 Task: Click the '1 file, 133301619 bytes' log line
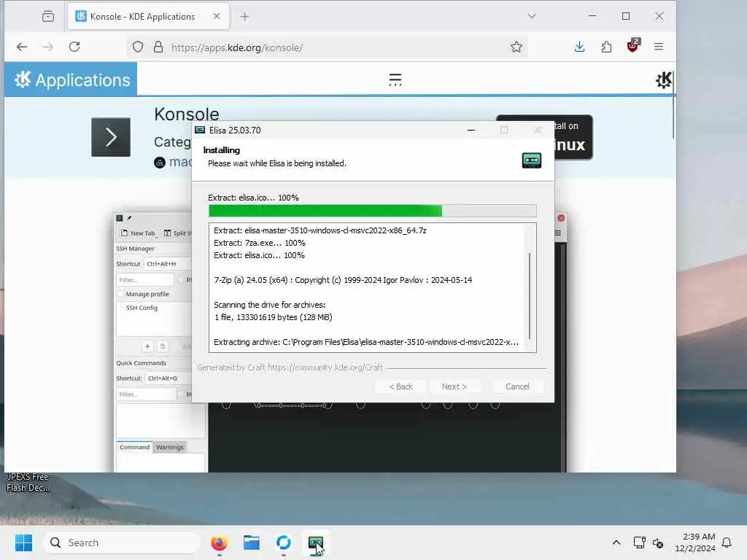coord(273,317)
